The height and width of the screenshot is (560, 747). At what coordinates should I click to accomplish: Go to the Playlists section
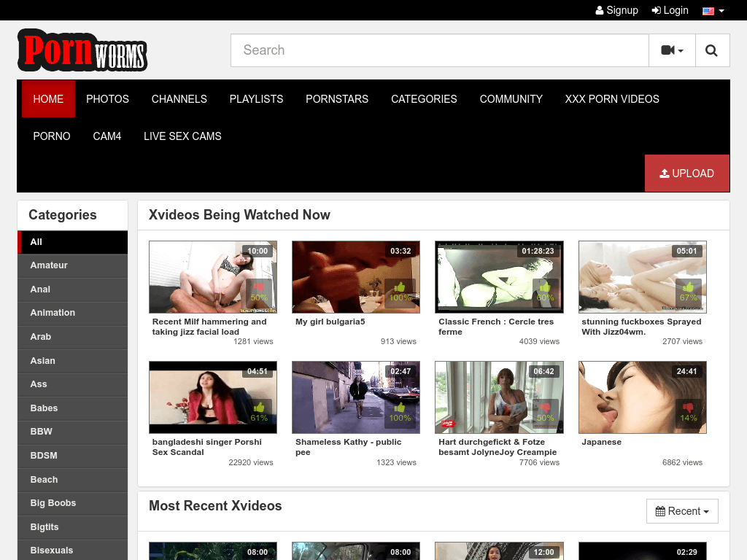tap(256, 99)
